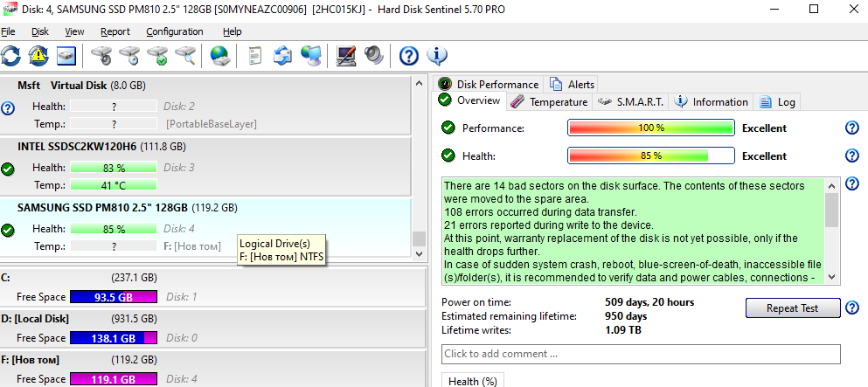This screenshot has width=868, height=387.
Task: Select the Msft Virtual Disk entry
Action: pos(205,105)
